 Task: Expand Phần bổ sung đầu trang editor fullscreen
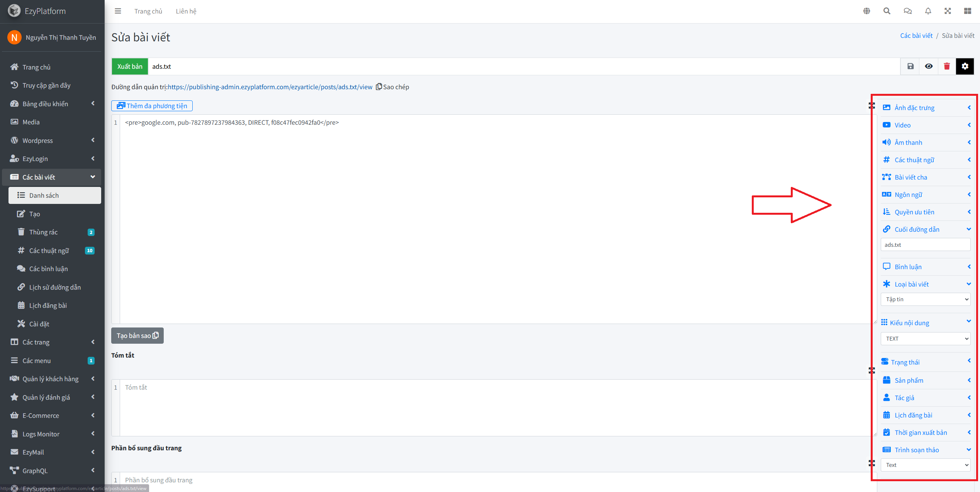pyautogui.click(x=871, y=463)
